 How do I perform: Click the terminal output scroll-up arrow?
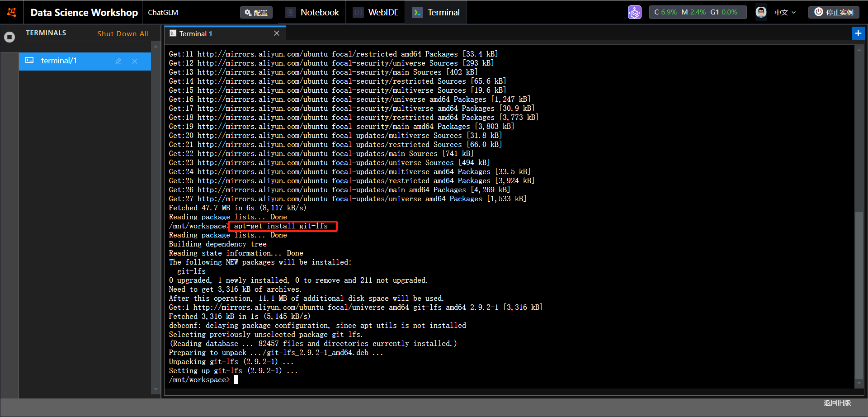(x=859, y=50)
